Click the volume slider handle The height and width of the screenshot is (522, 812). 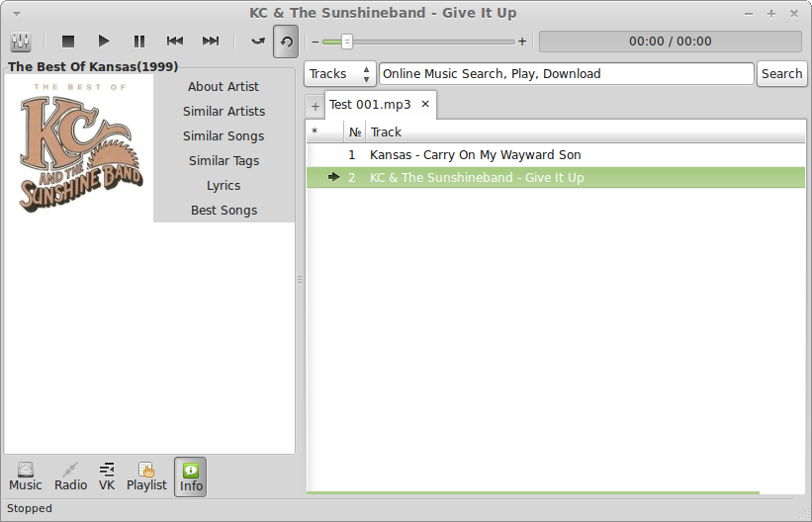point(347,42)
